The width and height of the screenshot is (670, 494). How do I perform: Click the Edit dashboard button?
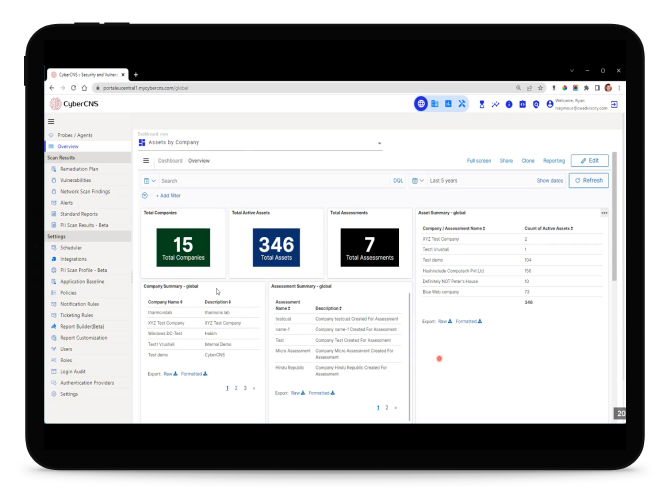point(589,160)
